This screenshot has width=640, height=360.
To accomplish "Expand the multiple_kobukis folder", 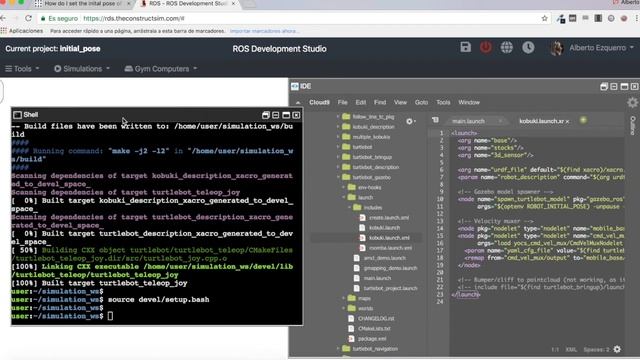I will click(338, 137).
